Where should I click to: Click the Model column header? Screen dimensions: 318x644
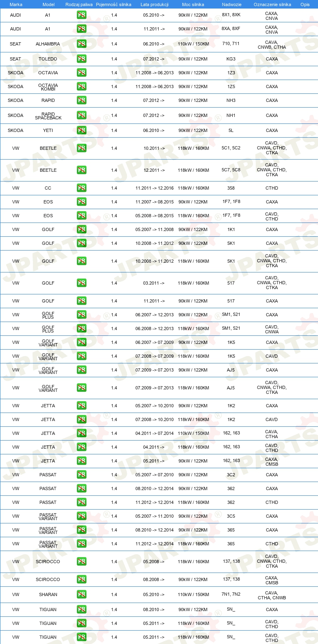48,4
